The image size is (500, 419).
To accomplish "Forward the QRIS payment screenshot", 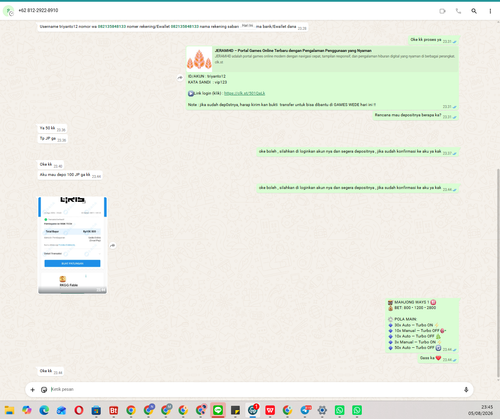I will coord(113,245).
